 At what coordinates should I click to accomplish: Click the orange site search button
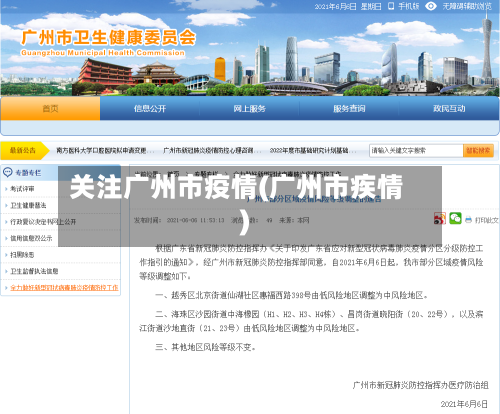[x=478, y=150]
